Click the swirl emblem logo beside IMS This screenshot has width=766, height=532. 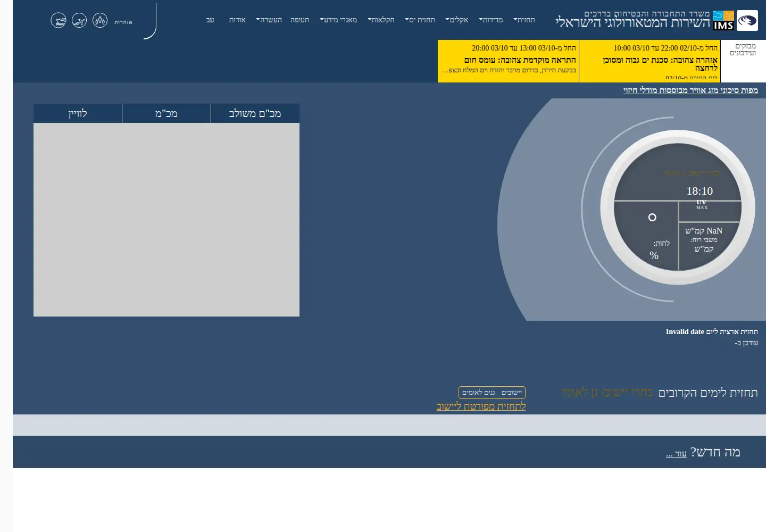(747, 20)
